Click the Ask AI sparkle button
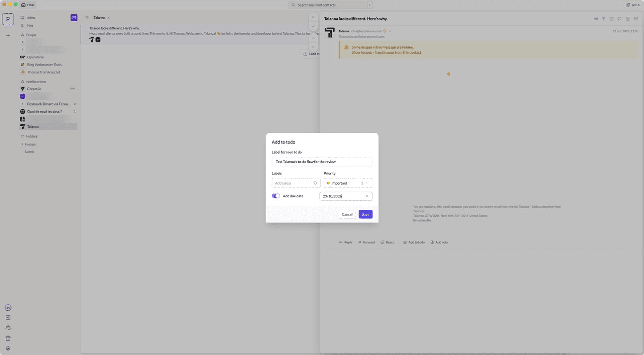 tap(633, 5)
